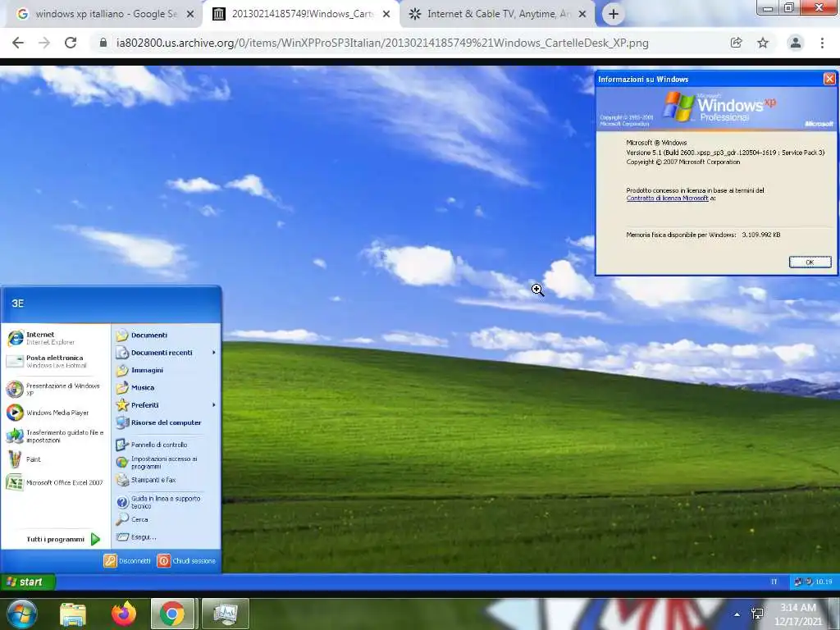Screen dimensions: 840x630
Task: Click the Chrome forward arrow
Action: coord(44,43)
